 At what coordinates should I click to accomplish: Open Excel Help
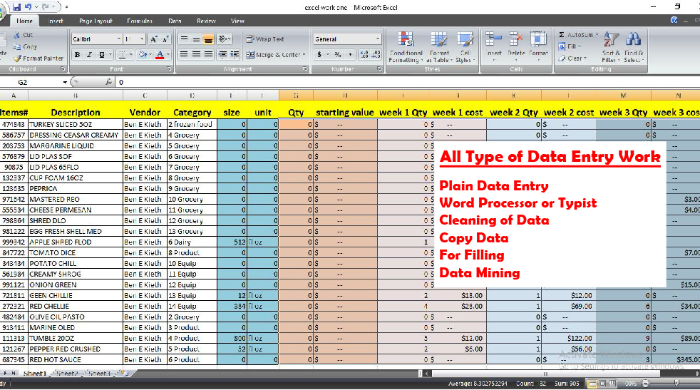click(x=674, y=20)
